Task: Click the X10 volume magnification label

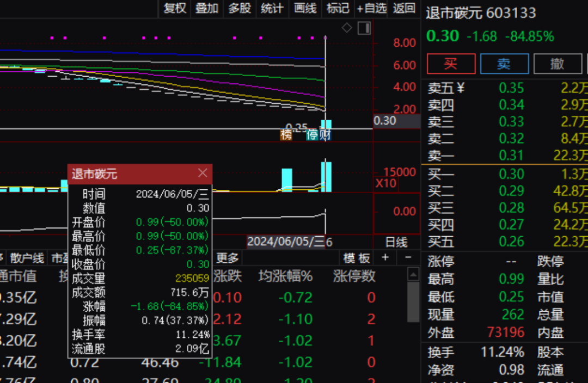Action: (x=387, y=183)
